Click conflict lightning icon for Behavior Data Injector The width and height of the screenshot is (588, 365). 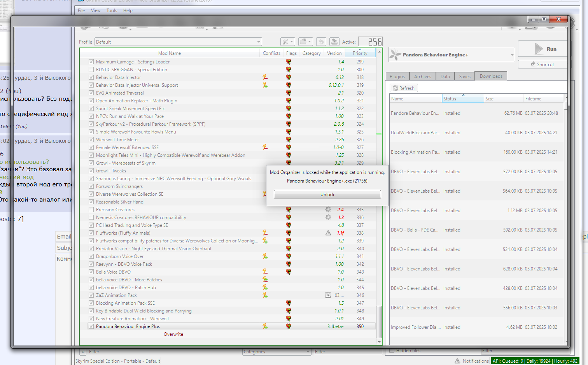[x=265, y=77]
